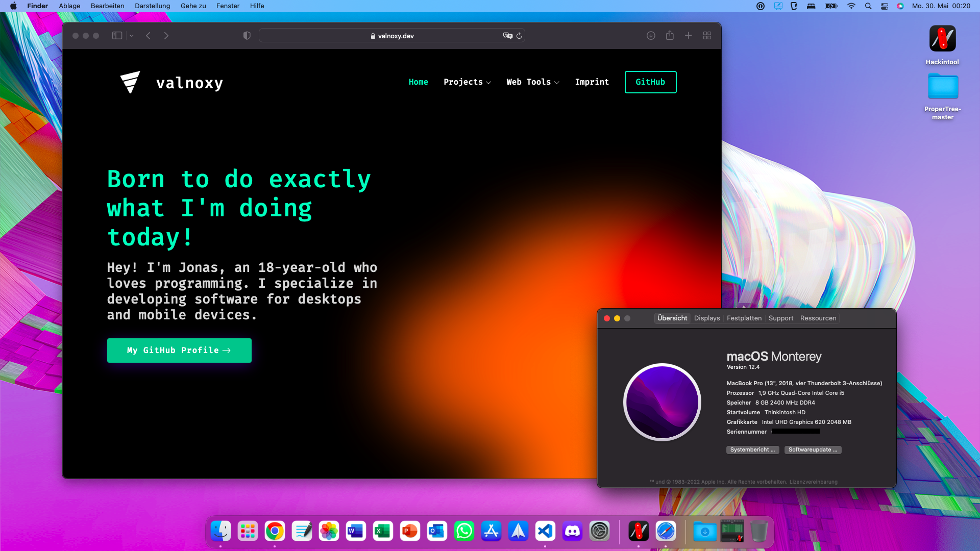Image resolution: width=980 pixels, height=551 pixels.
Task: Click the GitHub button in navigation
Action: coord(650,82)
